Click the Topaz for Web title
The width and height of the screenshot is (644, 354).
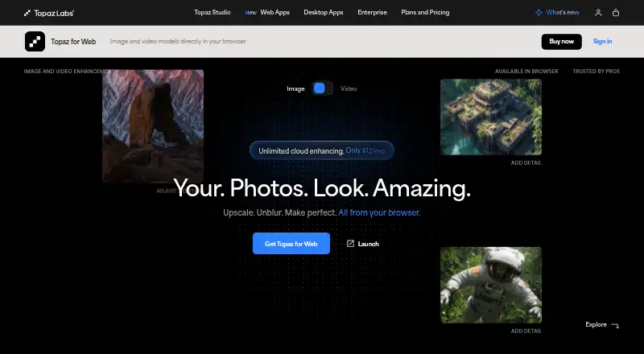coord(73,42)
